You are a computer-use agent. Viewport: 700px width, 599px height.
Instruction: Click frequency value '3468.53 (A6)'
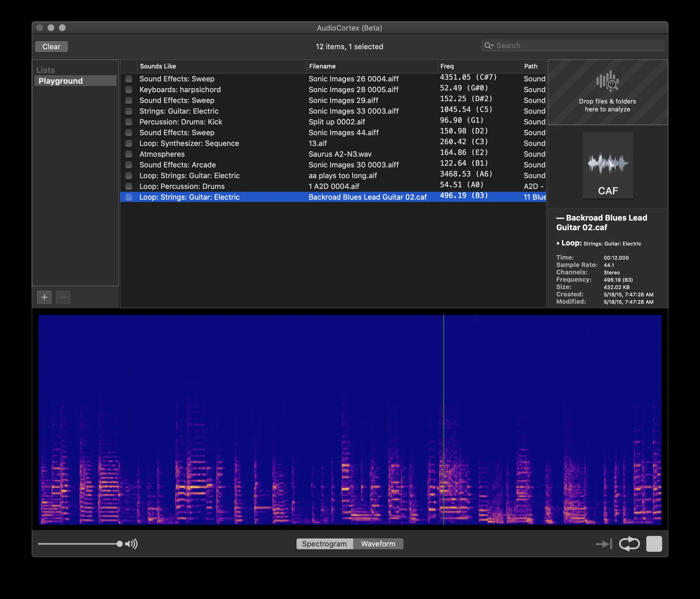(x=466, y=174)
